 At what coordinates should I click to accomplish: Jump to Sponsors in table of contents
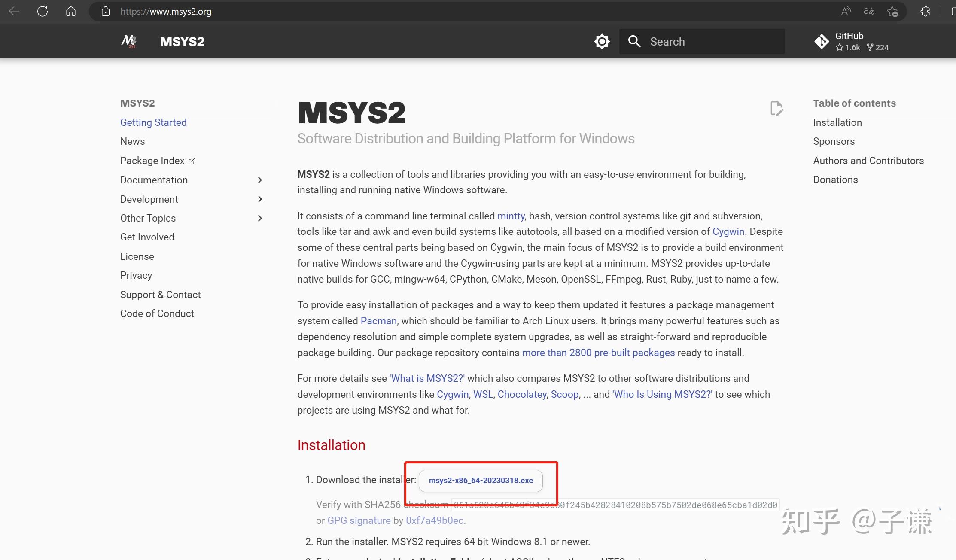click(834, 141)
